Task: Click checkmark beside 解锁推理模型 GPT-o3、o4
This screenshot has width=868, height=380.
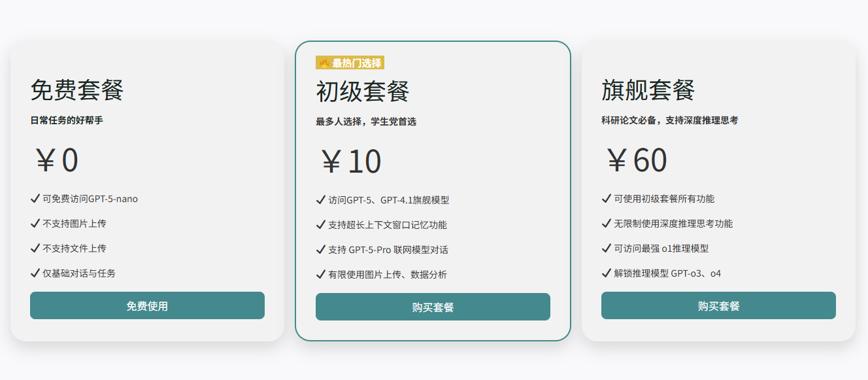Action: coord(607,273)
